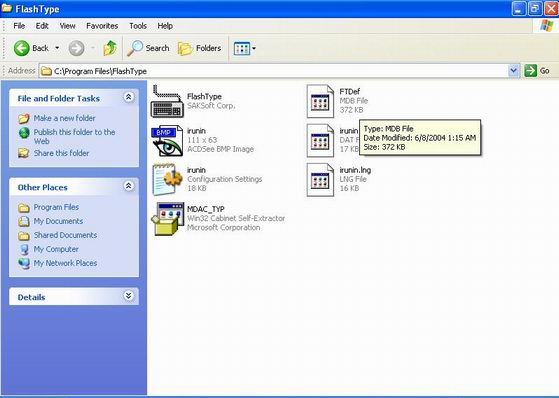Click the File and Folder Tasks header

(x=58, y=98)
